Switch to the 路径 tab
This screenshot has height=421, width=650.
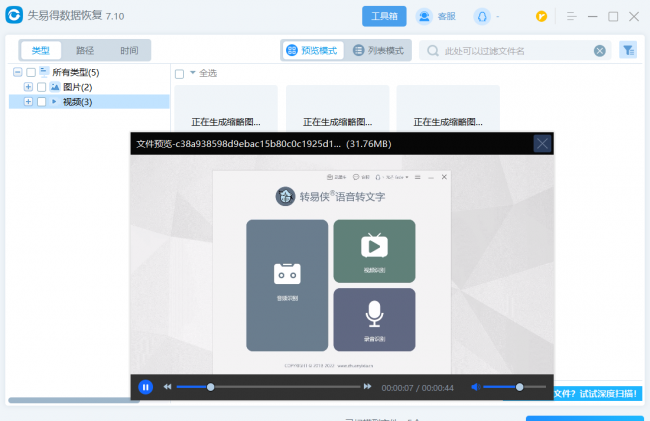coord(85,51)
